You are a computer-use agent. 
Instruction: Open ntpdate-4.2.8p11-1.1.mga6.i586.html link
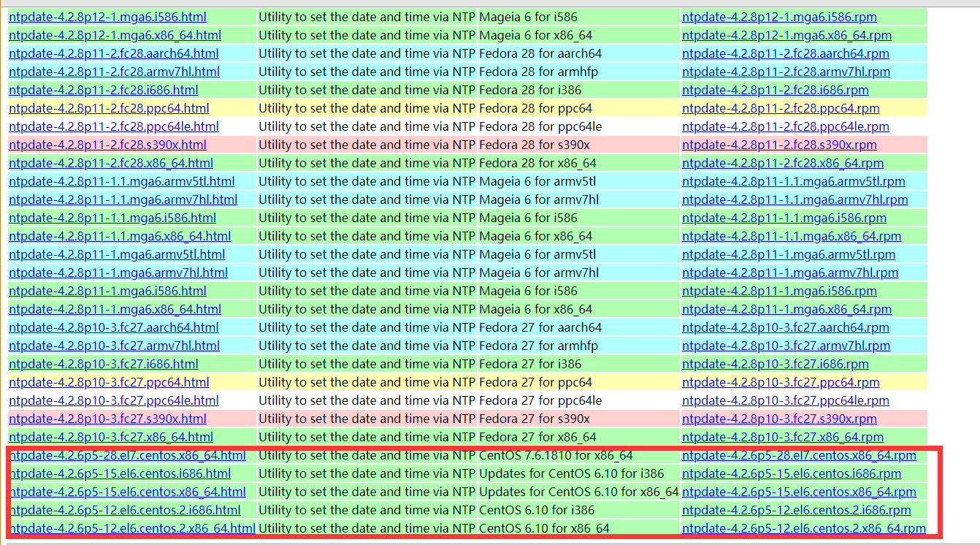click(112, 218)
